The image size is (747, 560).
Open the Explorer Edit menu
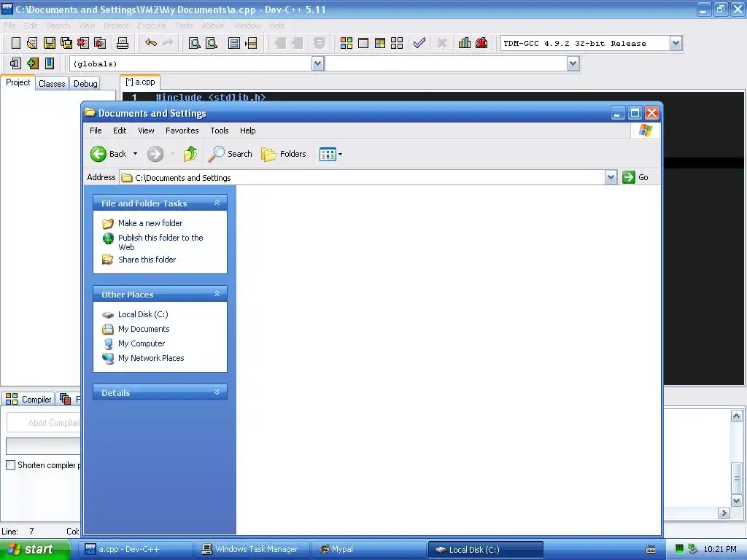click(120, 131)
